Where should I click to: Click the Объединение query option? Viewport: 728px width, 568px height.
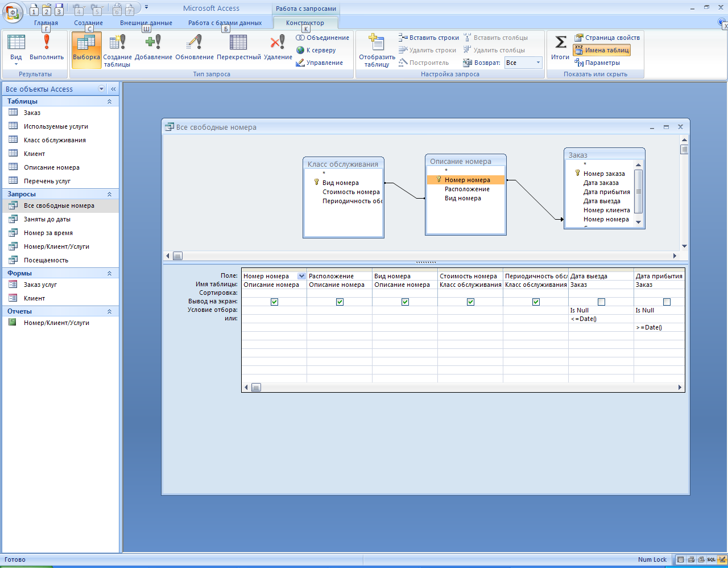click(x=322, y=38)
